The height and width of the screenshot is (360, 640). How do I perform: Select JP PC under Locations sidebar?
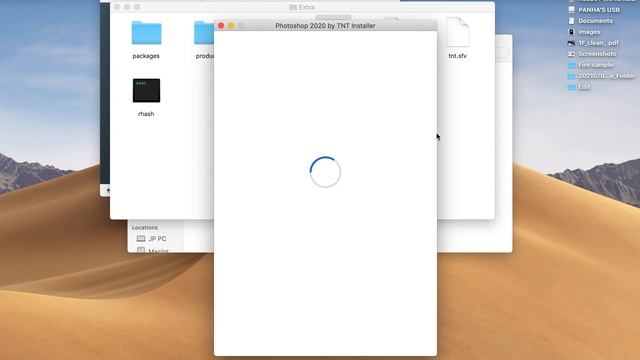point(151,239)
